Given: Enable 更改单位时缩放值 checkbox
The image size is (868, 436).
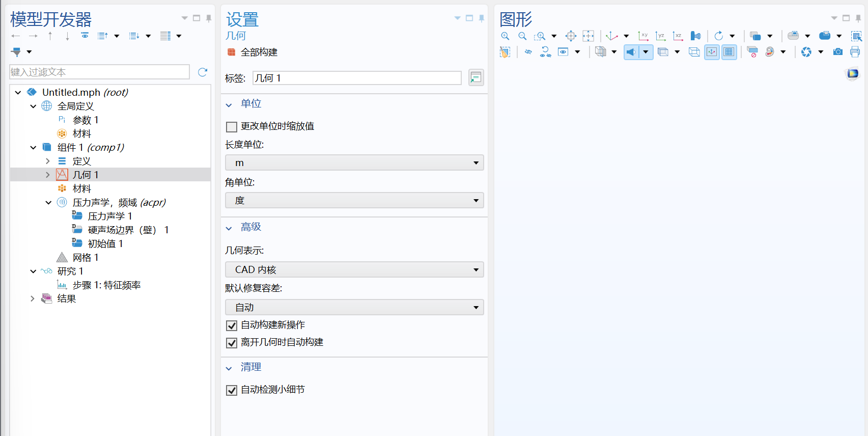Looking at the screenshot, I should 232,127.
